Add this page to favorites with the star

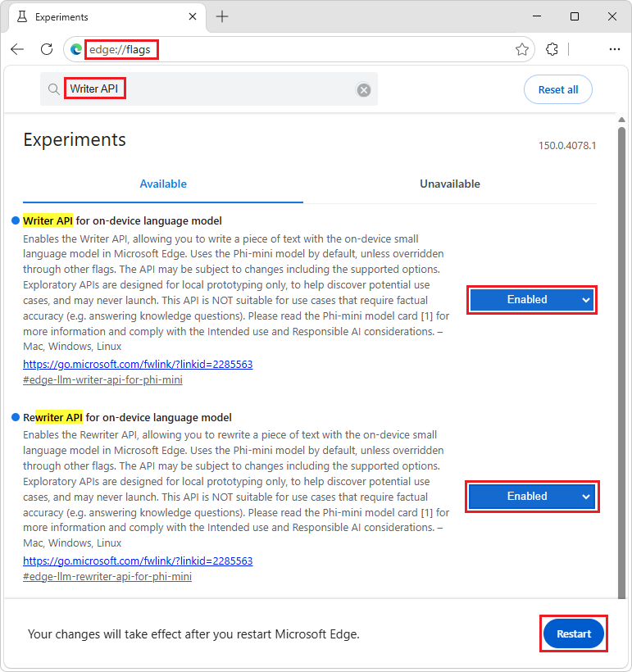[x=522, y=50]
